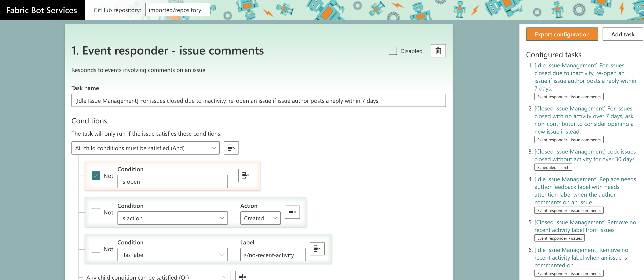Screen dimensions: 644x280
Task: Check Not for 'Has label' condition
Action: [x=96, y=249]
